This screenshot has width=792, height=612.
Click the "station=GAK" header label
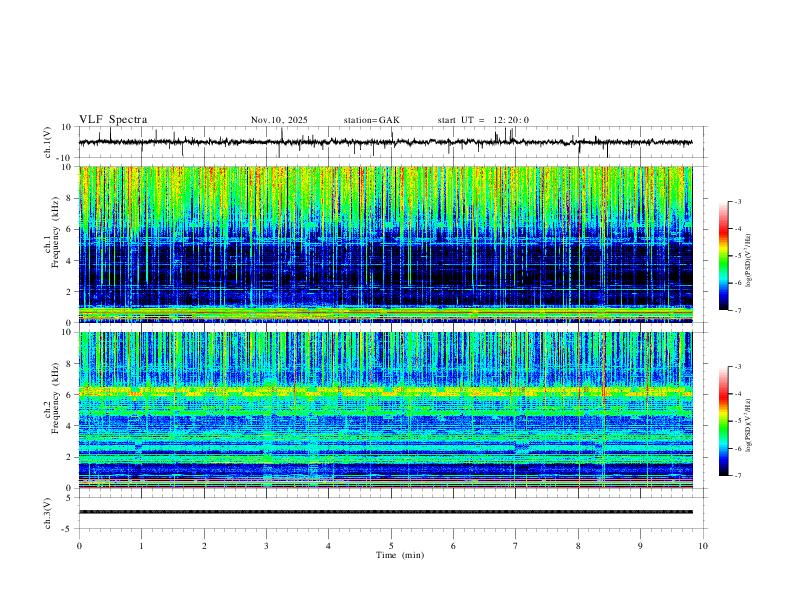click(371, 120)
